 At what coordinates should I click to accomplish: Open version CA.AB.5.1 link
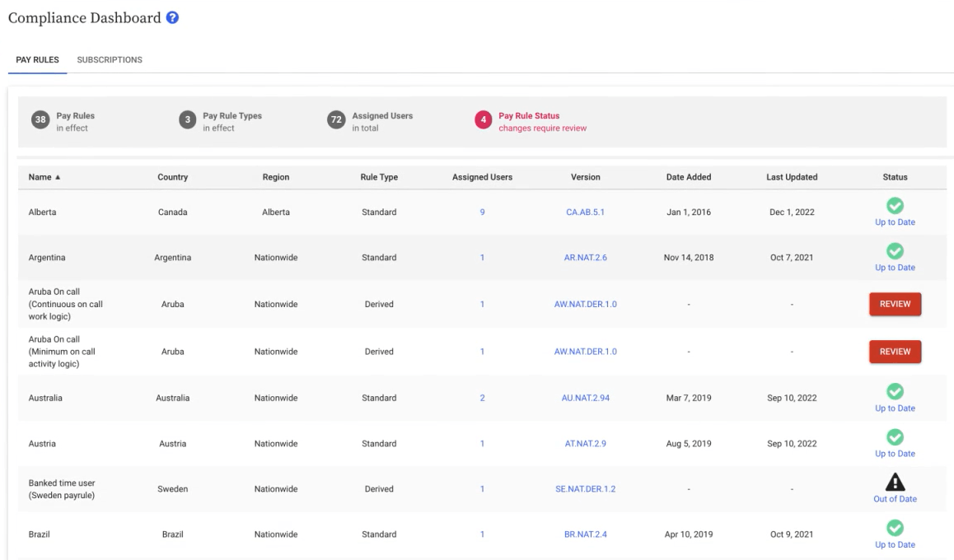[x=585, y=212]
